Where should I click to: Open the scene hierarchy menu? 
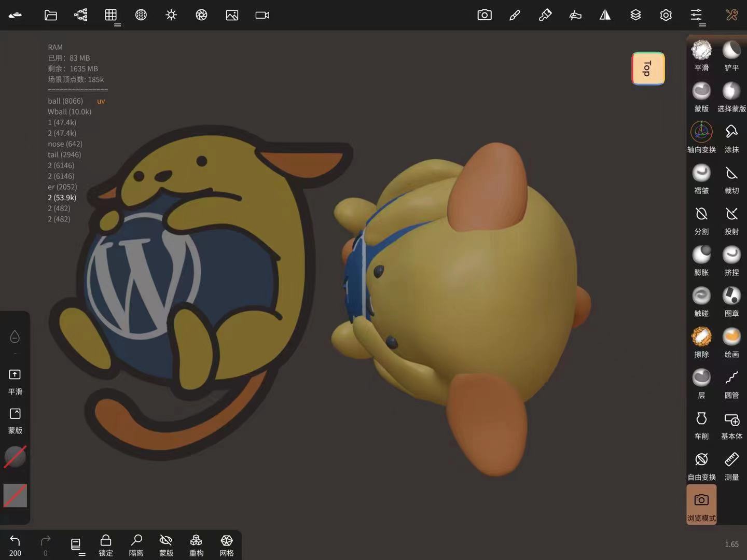click(81, 16)
